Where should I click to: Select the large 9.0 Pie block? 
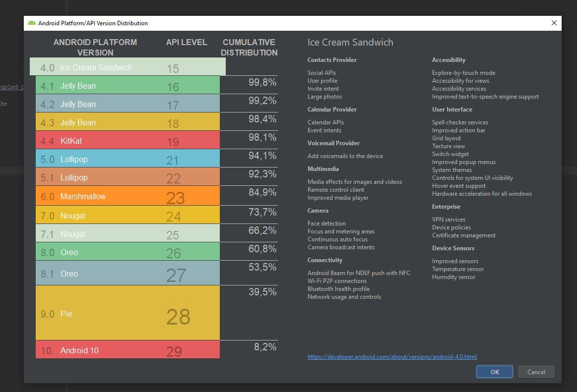128,313
